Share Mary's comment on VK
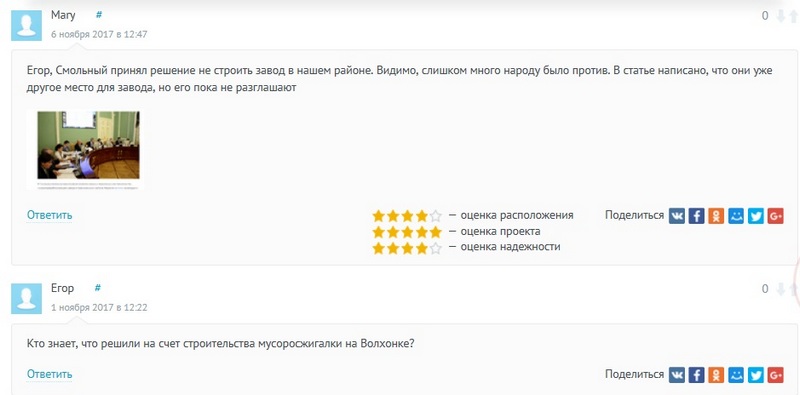This screenshot has width=800, height=395. pyautogui.click(x=677, y=216)
